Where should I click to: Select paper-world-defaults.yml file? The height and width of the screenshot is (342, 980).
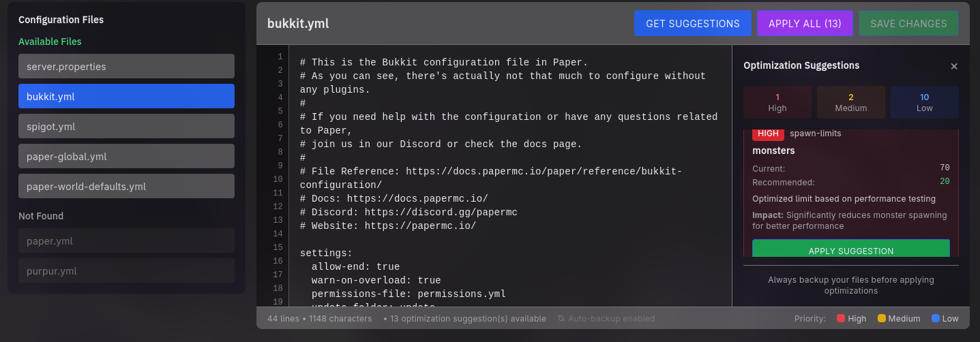tap(126, 186)
